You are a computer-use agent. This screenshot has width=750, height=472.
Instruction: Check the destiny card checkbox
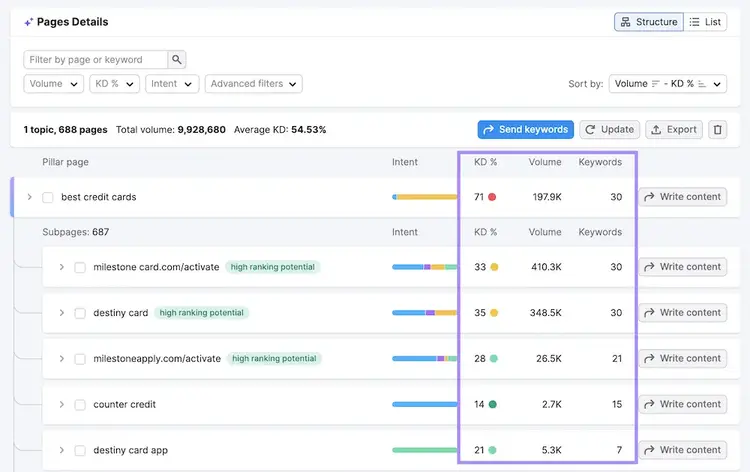tap(80, 313)
